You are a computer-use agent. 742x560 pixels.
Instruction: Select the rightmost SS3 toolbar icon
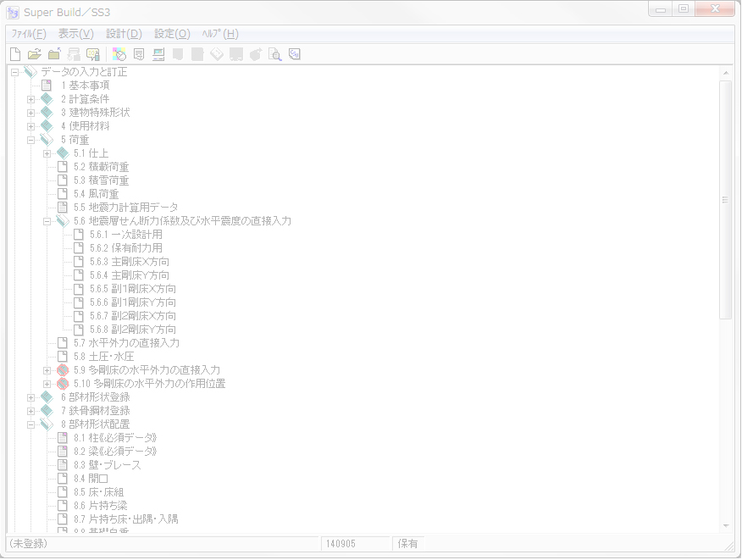click(x=294, y=53)
